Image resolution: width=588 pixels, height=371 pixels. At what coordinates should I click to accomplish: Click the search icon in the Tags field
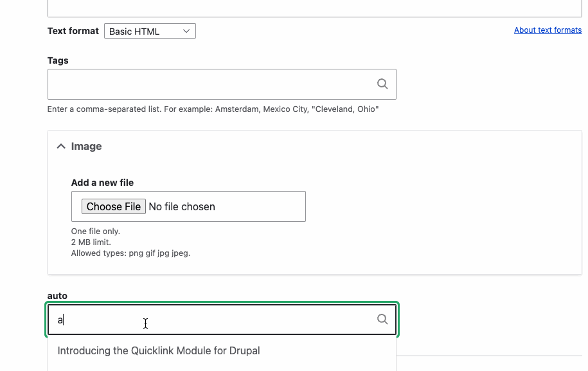382,84
